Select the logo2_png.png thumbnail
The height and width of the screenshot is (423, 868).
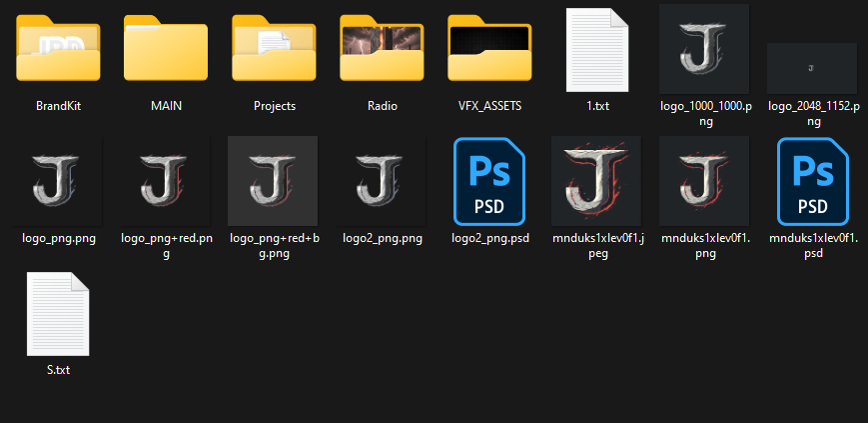382,181
